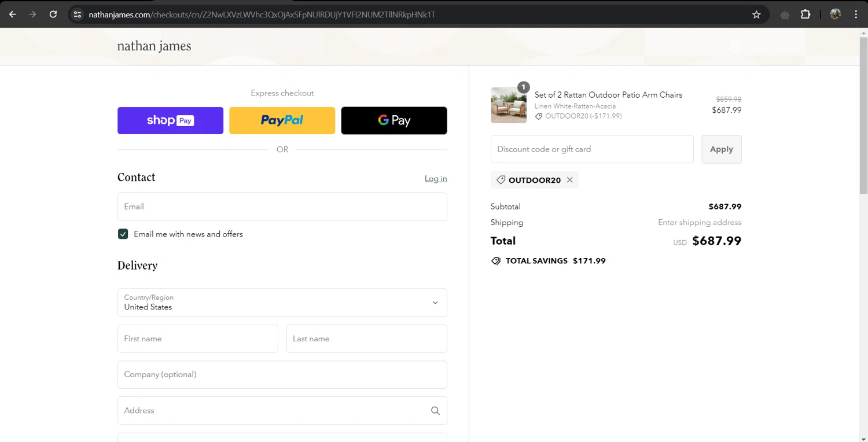Bookmark this page with the star icon
Screen dimensions: 868x442
(x=756, y=14)
